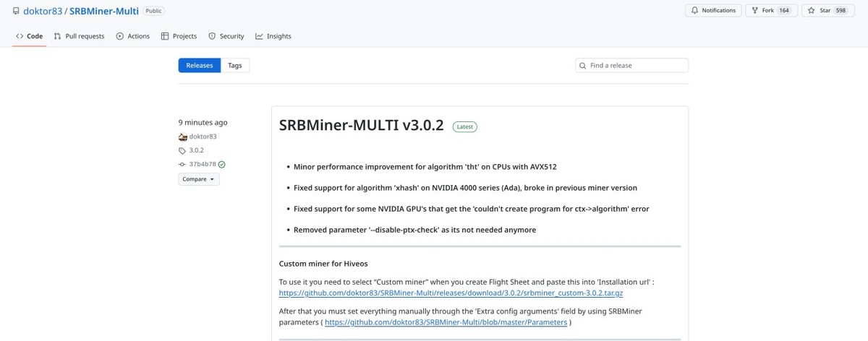
Task: Switch to the Code tab
Action: [x=29, y=36]
